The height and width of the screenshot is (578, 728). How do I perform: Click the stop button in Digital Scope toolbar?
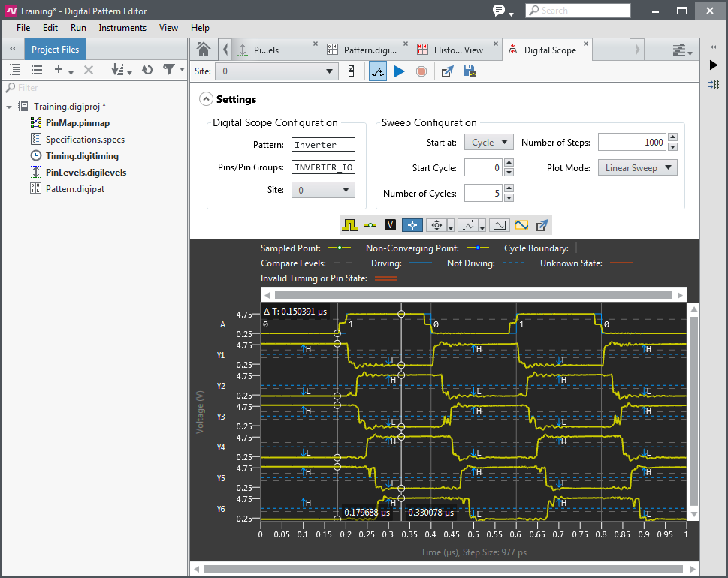tap(421, 71)
